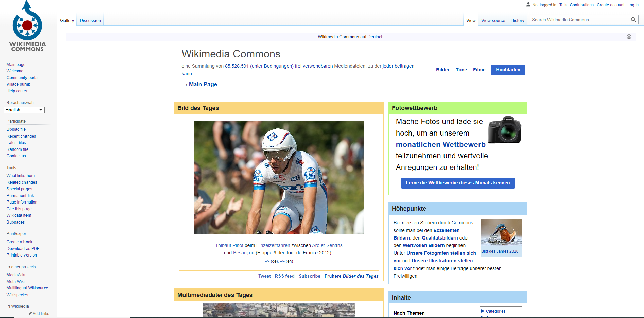Switch to the View source tab
The height and width of the screenshot is (318, 644).
(493, 20)
